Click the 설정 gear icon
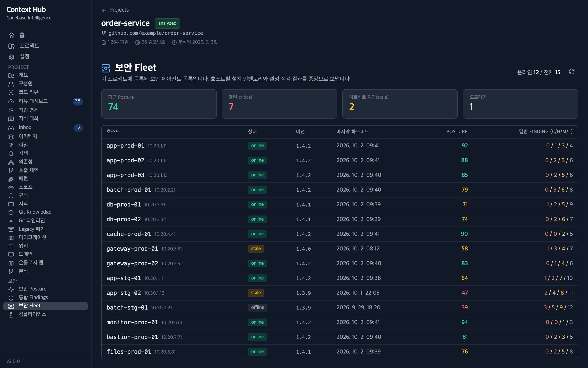 pos(11,57)
